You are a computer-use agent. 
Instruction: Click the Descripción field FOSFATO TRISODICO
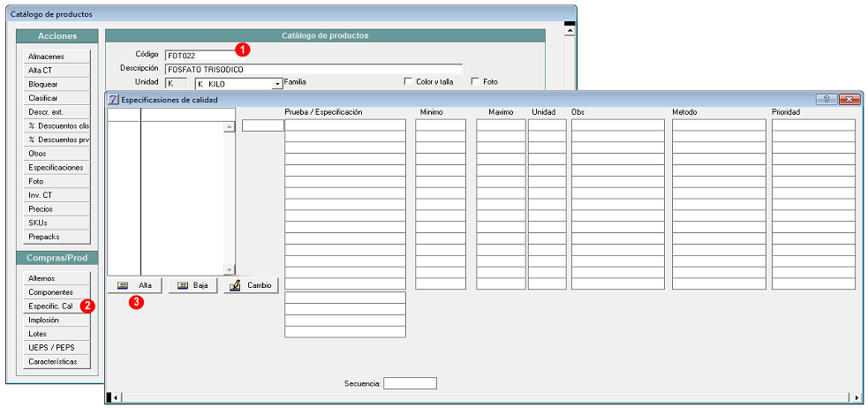313,69
